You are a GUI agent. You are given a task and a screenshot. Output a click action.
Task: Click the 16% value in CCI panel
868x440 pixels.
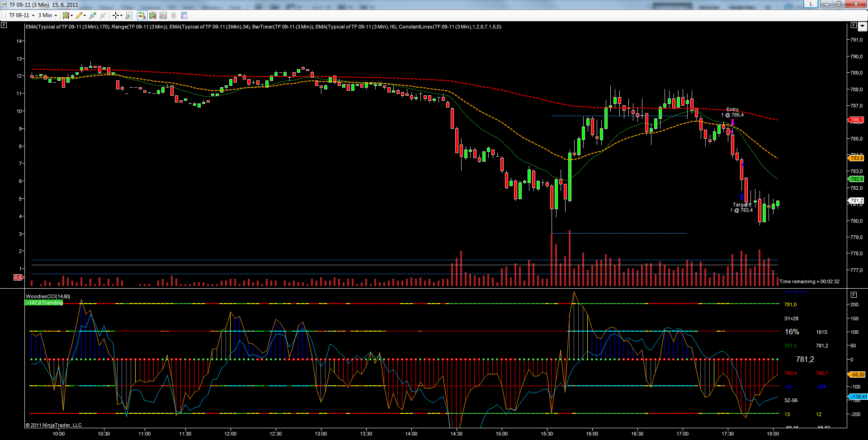(x=792, y=332)
